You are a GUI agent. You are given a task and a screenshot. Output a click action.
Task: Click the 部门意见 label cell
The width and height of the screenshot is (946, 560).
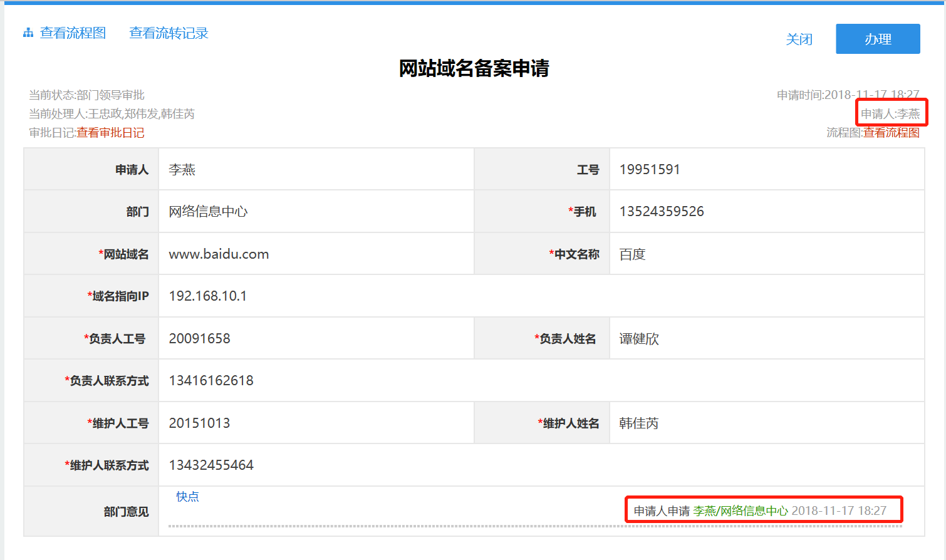[91, 511]
